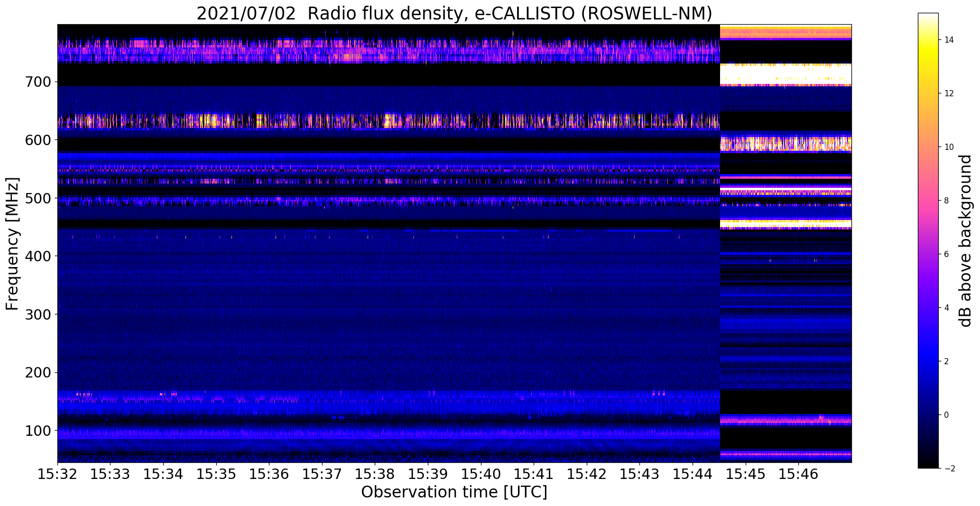
Task: Click the colorbar tick label 12
Action: point(949,93)
